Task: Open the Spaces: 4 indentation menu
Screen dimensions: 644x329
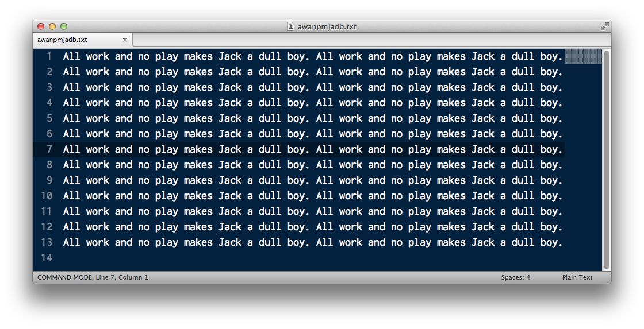Action: pos(515,277)
